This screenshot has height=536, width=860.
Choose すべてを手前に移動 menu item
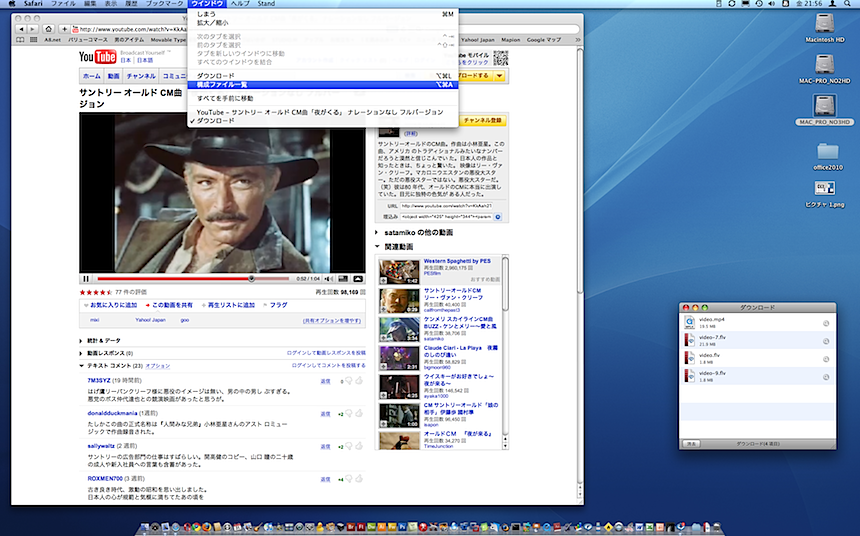point(322,98)
